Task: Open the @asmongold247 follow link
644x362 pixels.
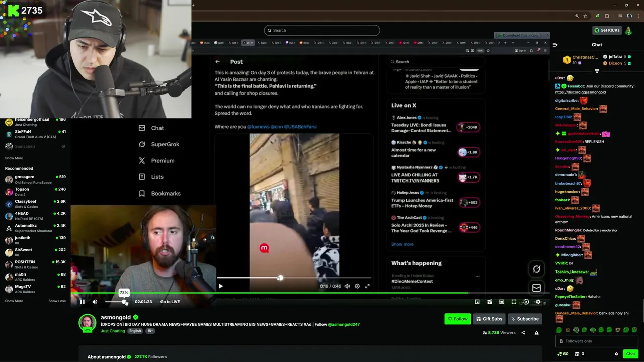Action: [344, 324]
